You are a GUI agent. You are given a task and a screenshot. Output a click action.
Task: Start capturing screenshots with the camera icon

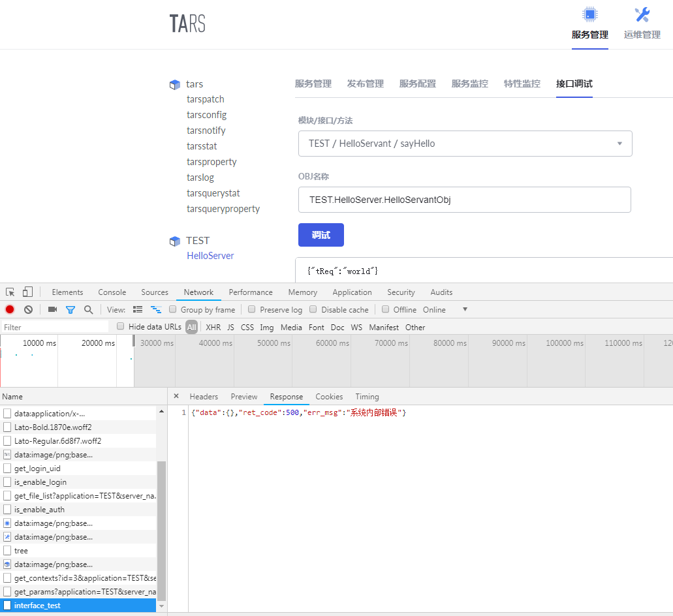[54, 309]
